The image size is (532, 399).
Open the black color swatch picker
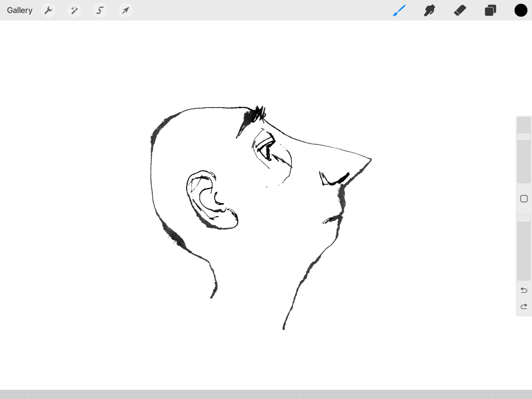coord(521,10)
